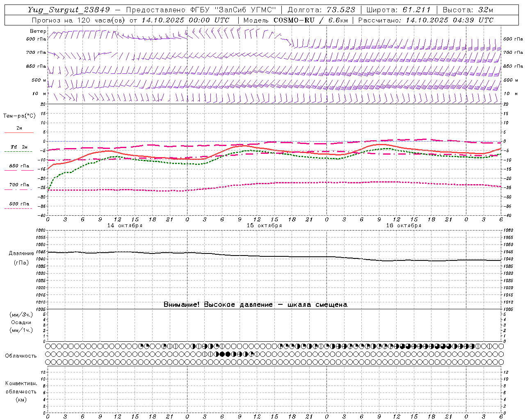This screenshot has height=420, width=525.
Task: Click the 2м temperature legend label
Action: coord(19,128)
